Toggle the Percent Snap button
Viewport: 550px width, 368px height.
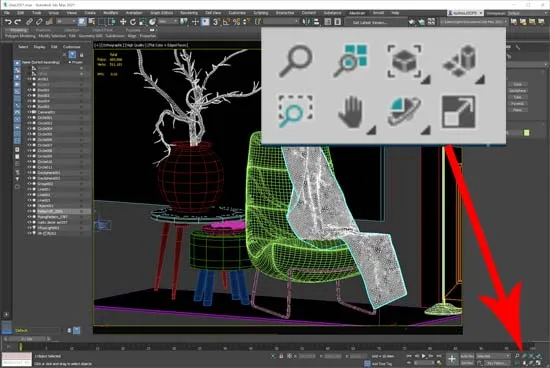tap(236, 22)
